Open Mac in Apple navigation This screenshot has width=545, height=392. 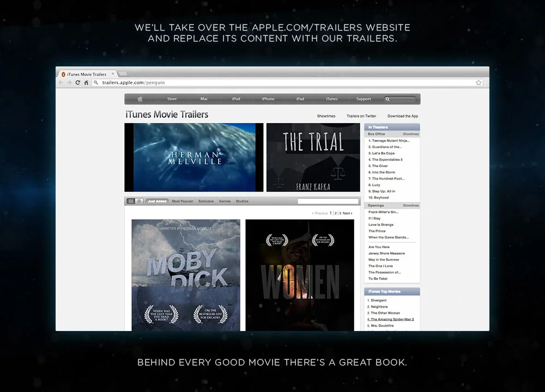[204, 99]
